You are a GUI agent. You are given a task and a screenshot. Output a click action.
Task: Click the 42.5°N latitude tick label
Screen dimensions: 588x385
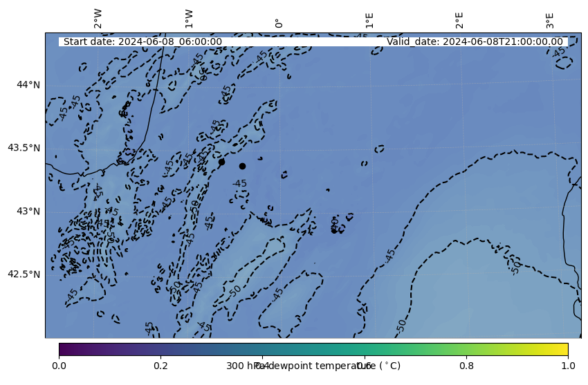[x=24, y=274]
